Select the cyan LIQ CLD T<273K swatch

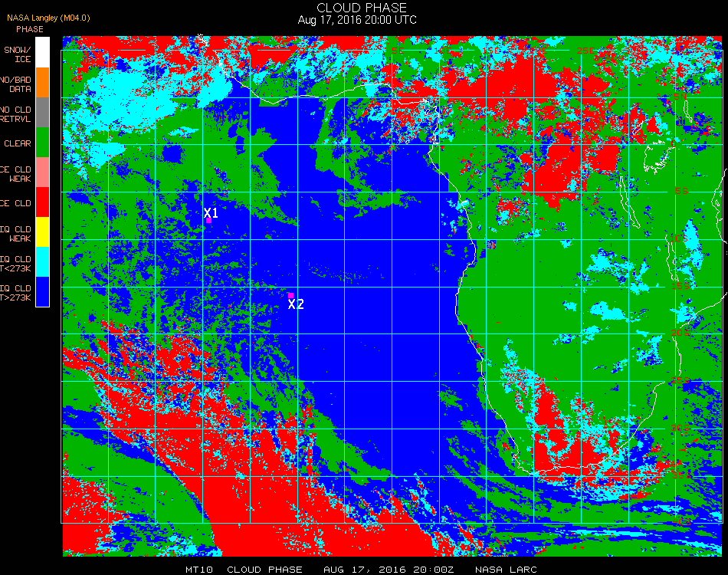click(x=42, y=262)
